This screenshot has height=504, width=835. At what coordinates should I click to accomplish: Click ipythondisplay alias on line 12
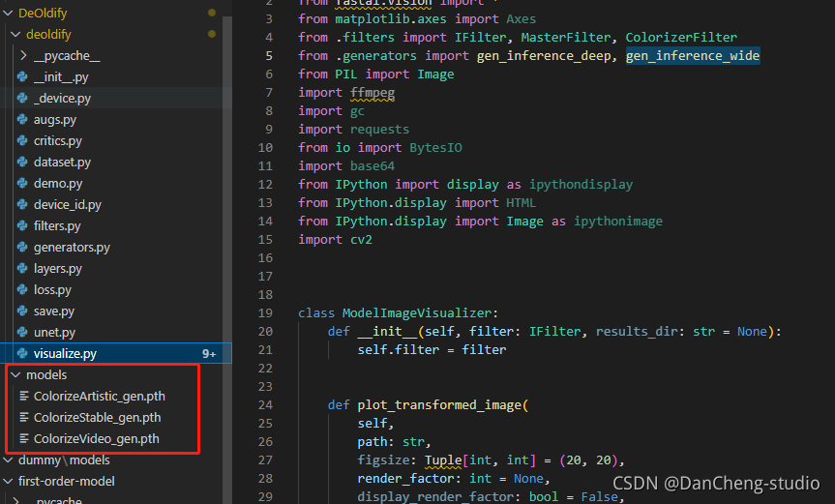581,185
